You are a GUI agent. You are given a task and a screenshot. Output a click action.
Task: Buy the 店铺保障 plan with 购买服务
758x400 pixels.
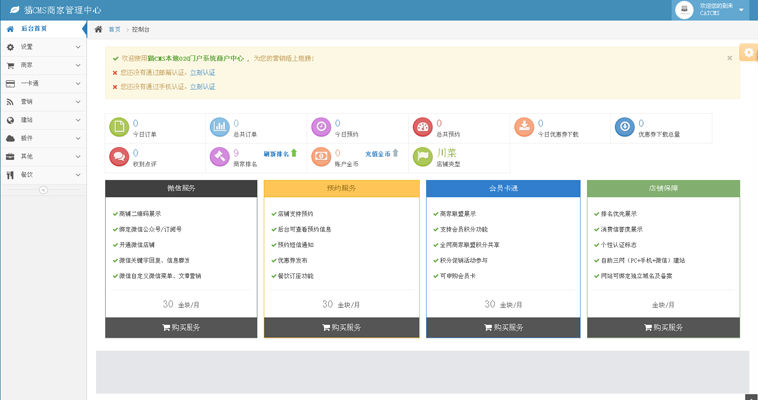(663, 327)
